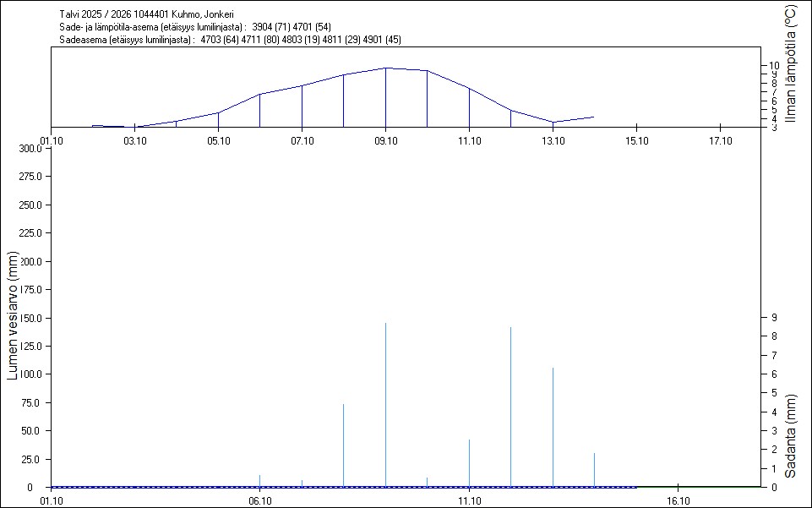Click the 14.10 precipitation bar

594,470
